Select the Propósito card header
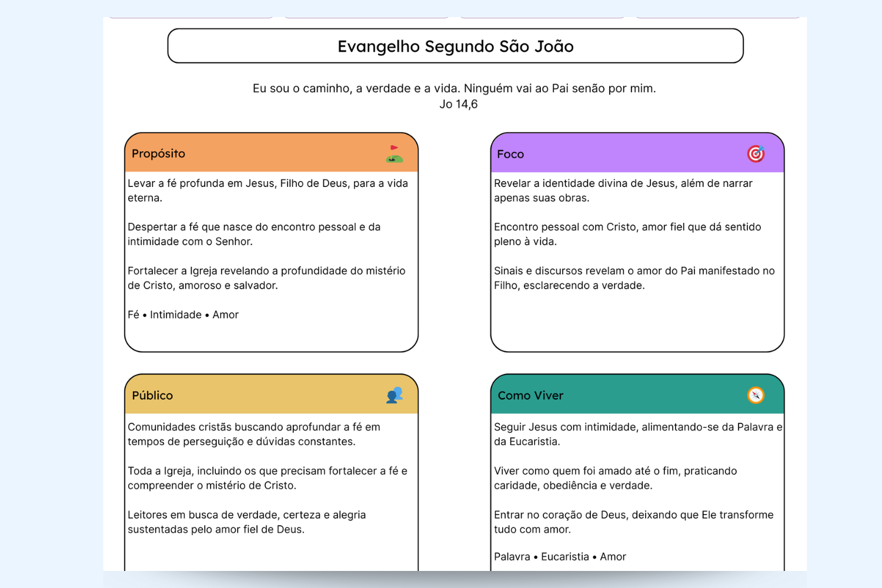 point(272,153)
